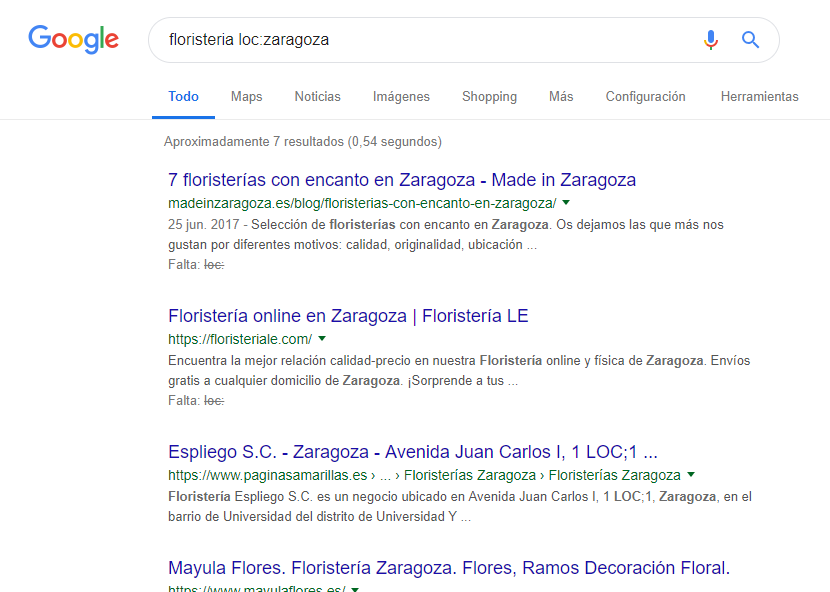Image resolution: width=830 pixels, height=592 pixels.
Task: Click the madeinzaragoza.es green URL text
Action: [x=361, y=202]
